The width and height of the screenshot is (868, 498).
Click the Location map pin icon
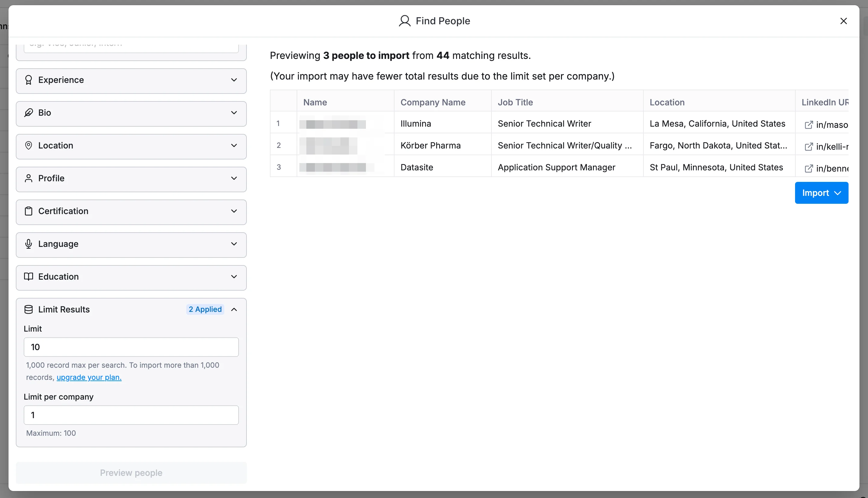point(28,145)
